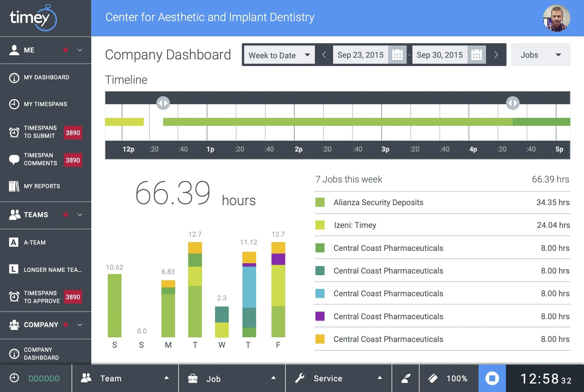Click the user profile avatar photo
The image size is (584, 392).
point(556,18)
